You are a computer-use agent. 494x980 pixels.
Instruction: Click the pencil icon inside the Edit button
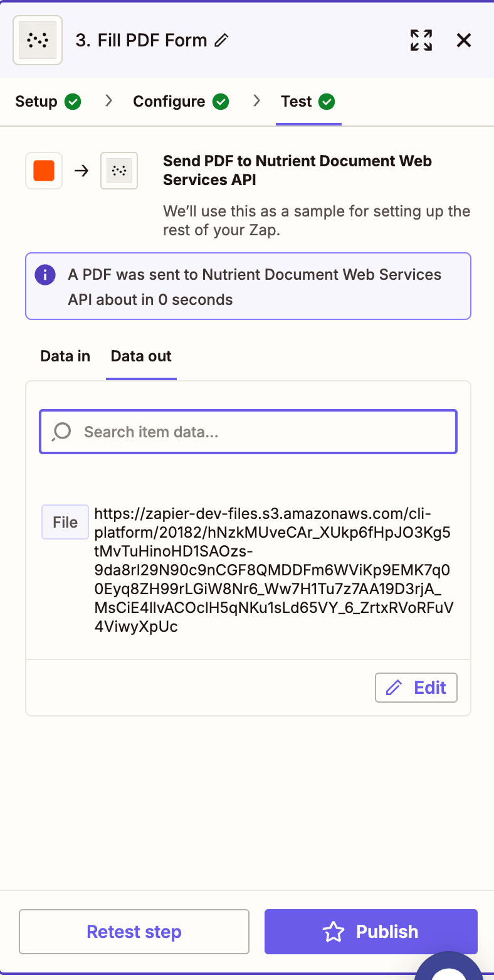[395, 688]
